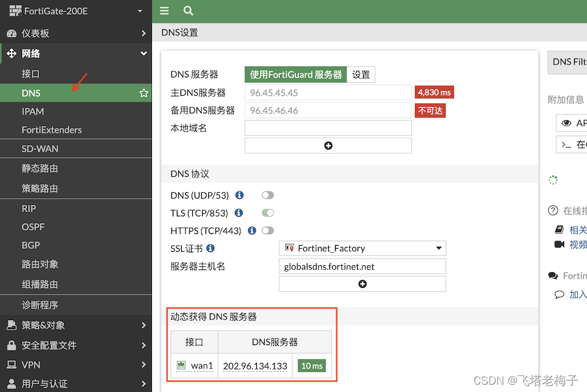Image resolution: width=587 pixels, height=392 pixels.
Task: Open the search magnifier icon
Action: click(189, 11)
